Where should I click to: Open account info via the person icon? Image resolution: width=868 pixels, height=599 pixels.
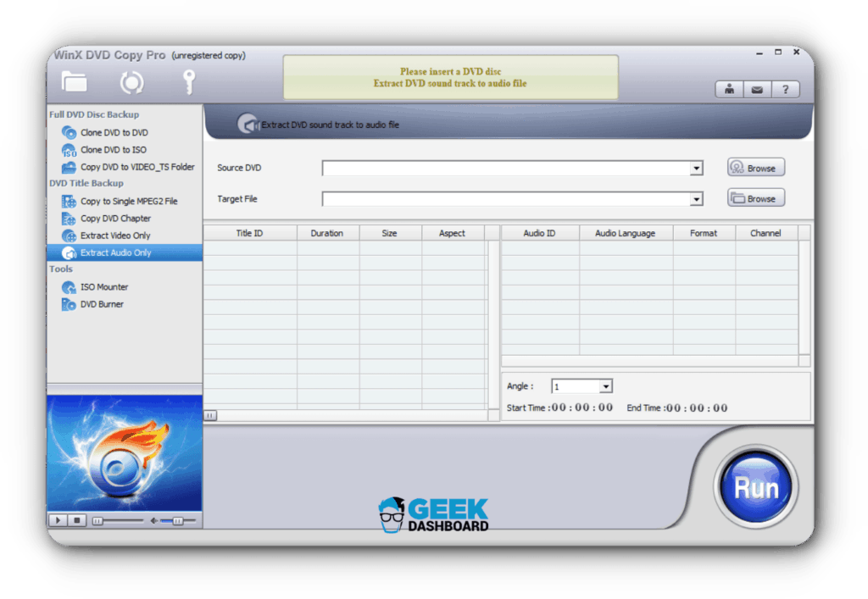click(728, 89)
